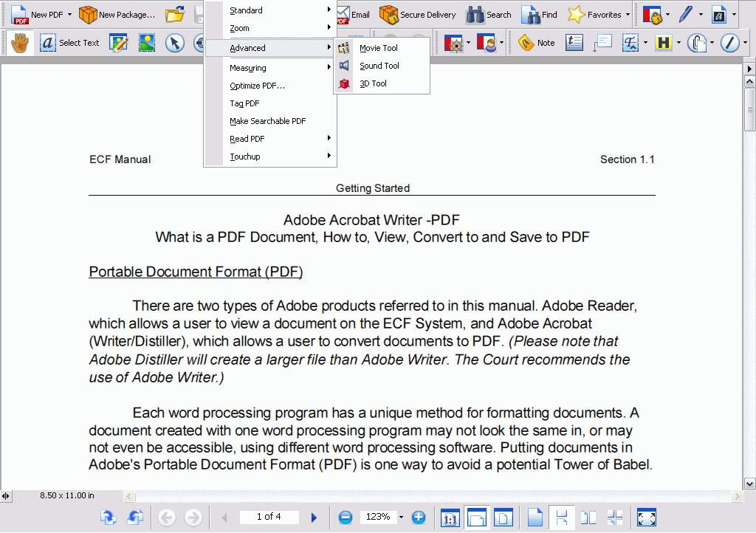Screen dimensions: 756x533
Task: Expand the blue pen dropdown arrow
Action: point(701,15)
